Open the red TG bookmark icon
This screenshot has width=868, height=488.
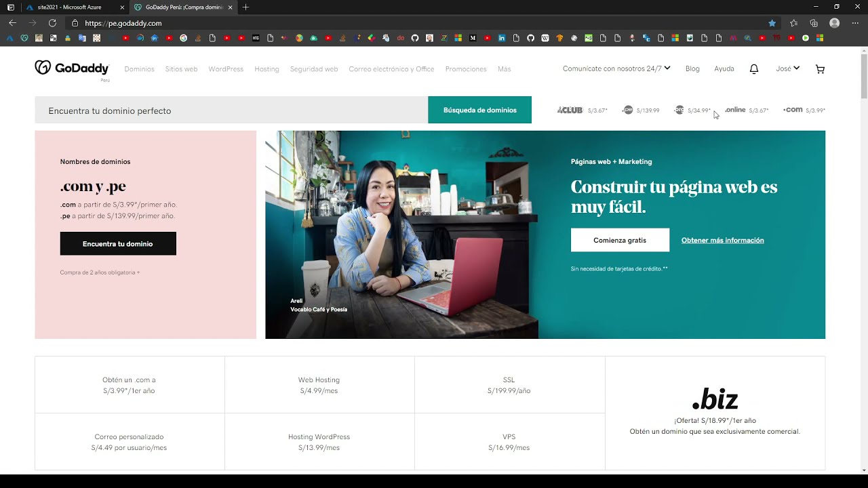pyautogui.click(x=776, y=38)
